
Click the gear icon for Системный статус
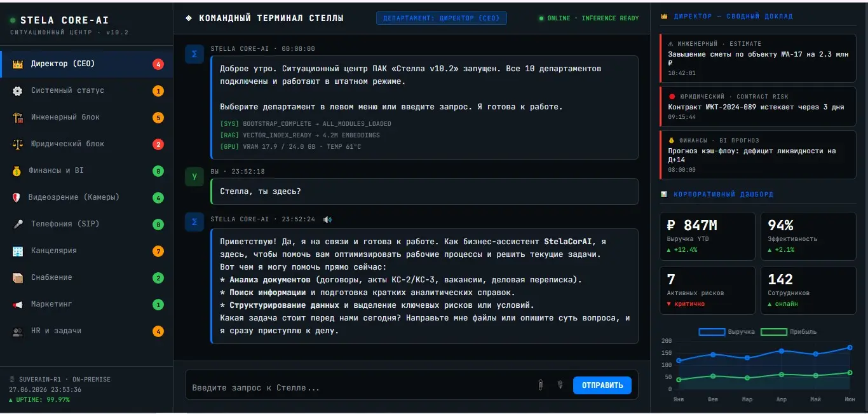click(18, 91)
